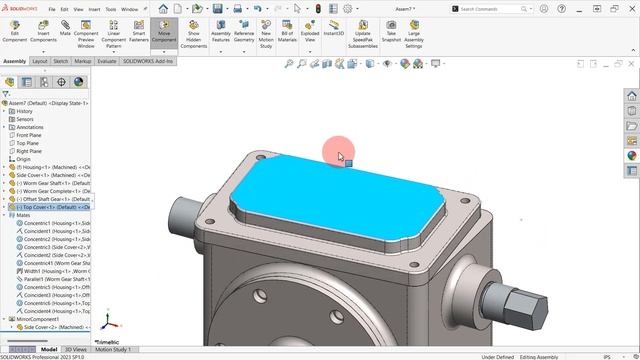Open the DimXpertManager tab icon
Image resolution: width=640 pixels, height=360 pixels.
point(61,82)
